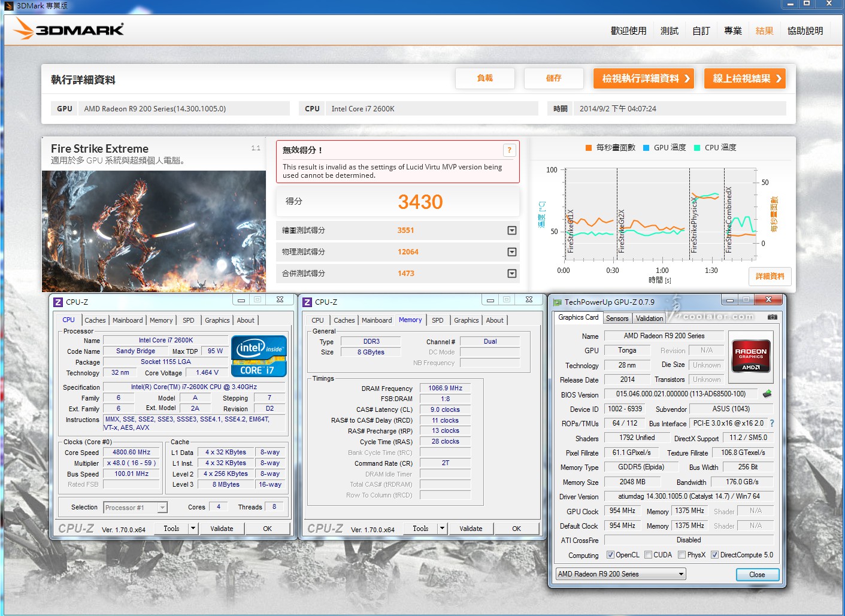Click the right CPU-Z window title icon
This screenshot has width=845, height=616.
307,302
